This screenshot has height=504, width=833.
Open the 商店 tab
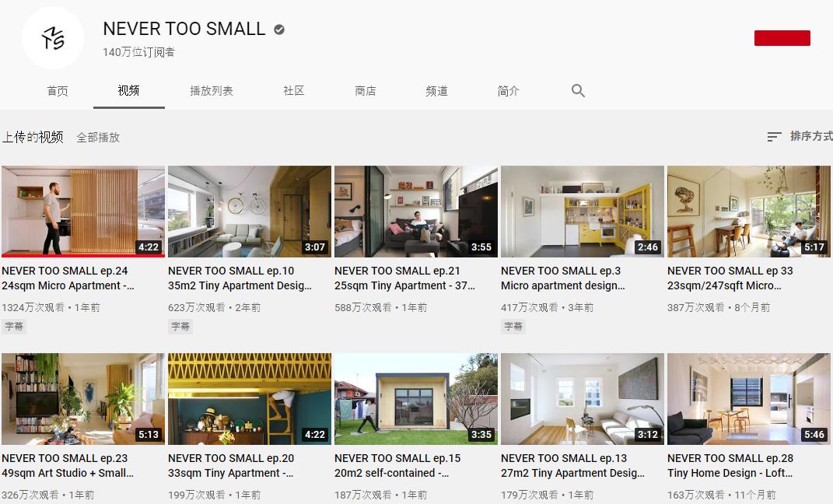pyautogui.click(x=366, y=91)
